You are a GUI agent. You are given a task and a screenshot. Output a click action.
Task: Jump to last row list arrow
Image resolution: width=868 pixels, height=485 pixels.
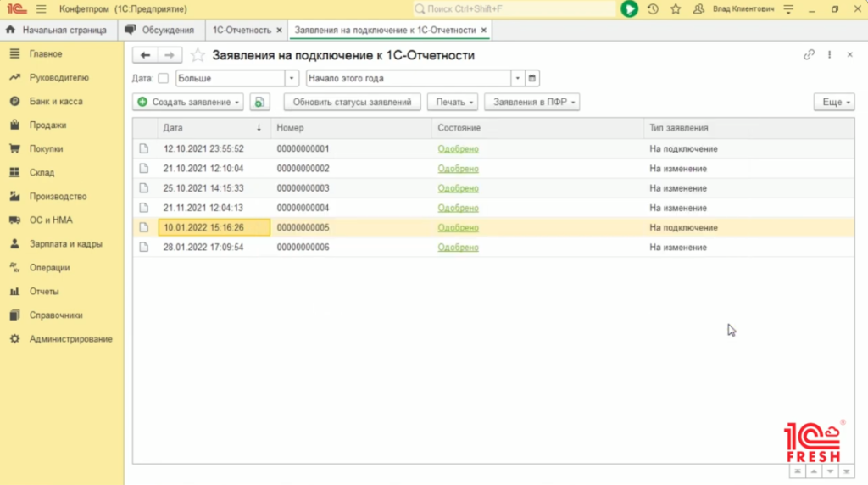click(x=847, y=471)
